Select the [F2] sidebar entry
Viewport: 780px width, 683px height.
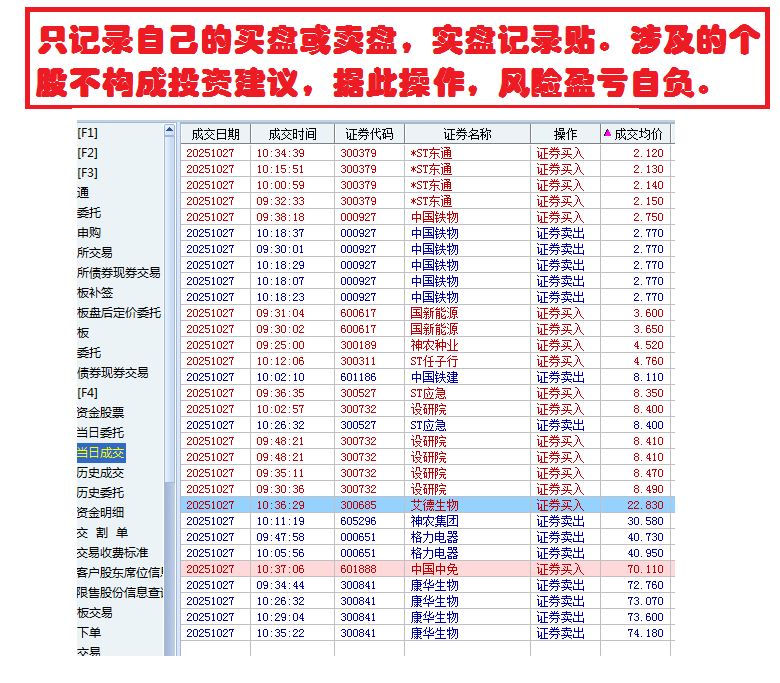click(x=88, y=153)
